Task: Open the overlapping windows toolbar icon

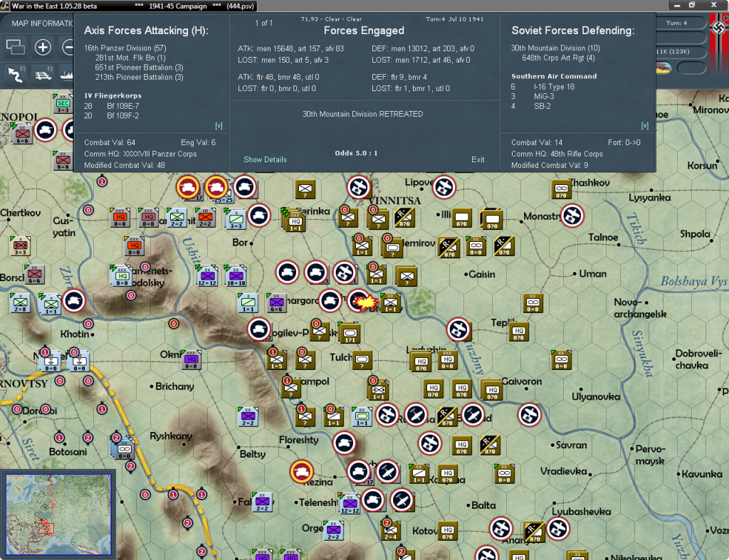Action: pos(16,47)
